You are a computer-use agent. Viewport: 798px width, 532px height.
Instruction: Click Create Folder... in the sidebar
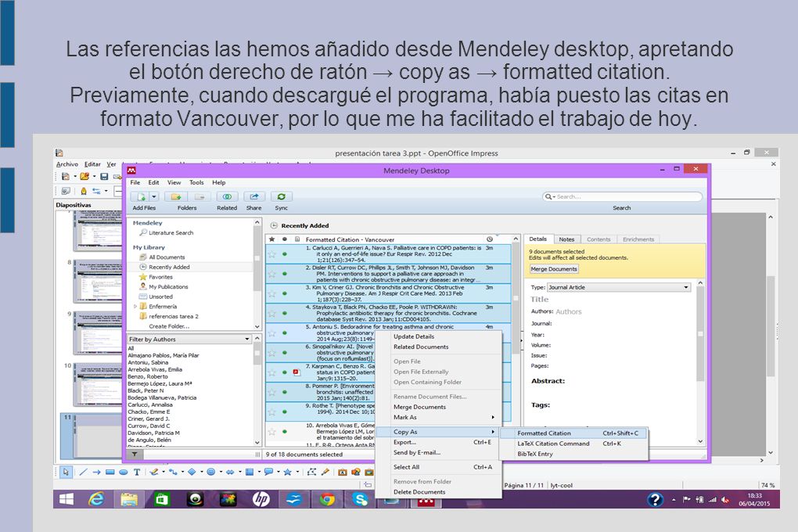[169, 326]
